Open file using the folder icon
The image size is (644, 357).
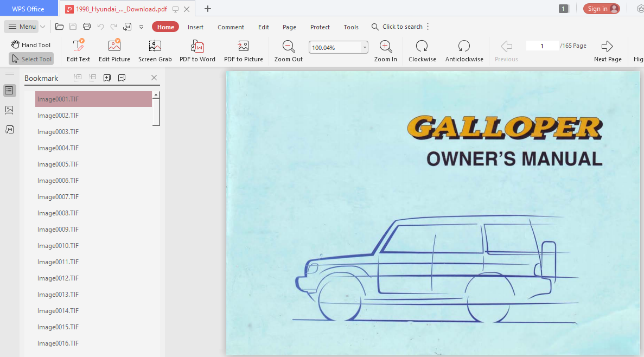(x=60, y=27)
